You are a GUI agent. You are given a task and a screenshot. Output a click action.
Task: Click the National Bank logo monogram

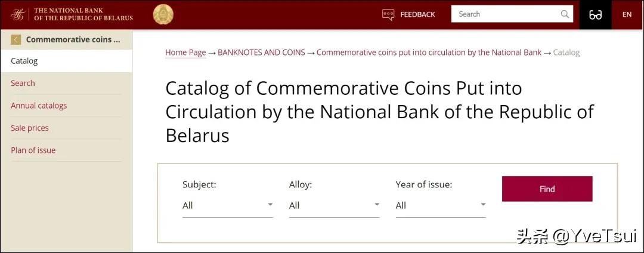coord(19,14)
